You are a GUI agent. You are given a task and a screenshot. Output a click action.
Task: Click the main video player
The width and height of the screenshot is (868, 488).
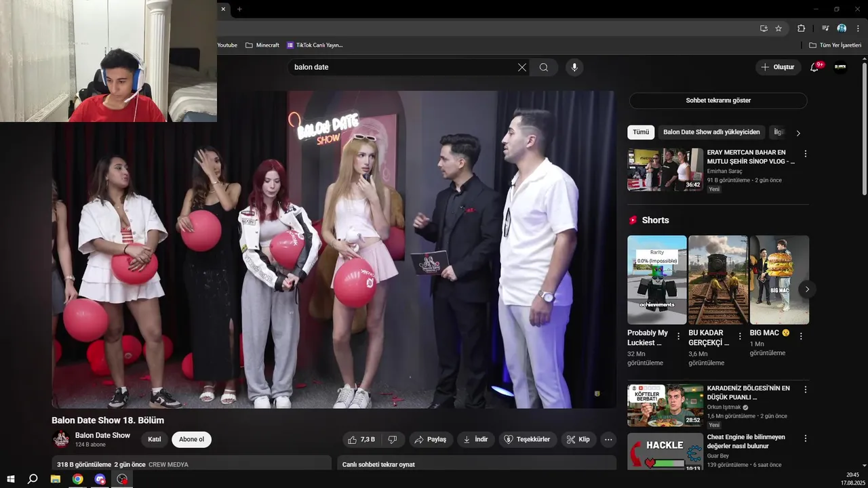(334, 249)
